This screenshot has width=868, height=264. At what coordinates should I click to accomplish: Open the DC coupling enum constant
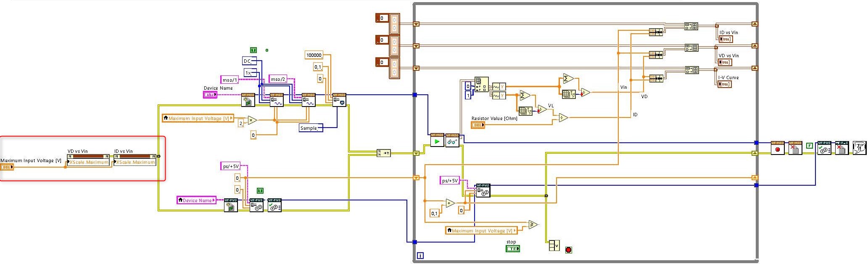[247, 61]
